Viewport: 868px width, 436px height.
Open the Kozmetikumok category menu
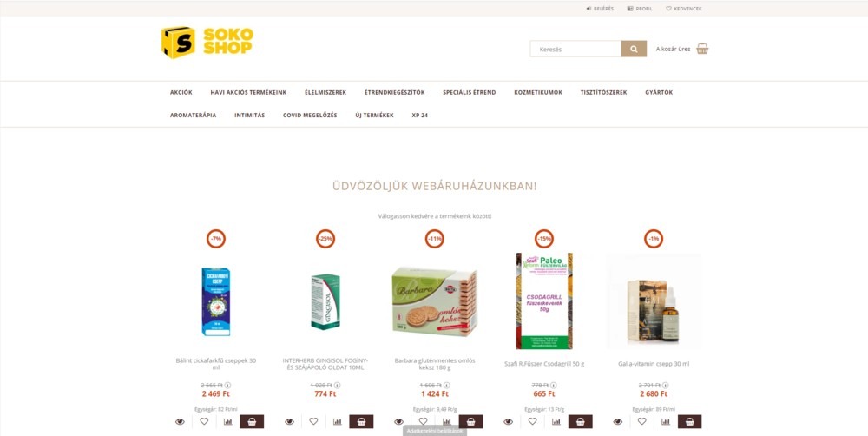(538, 93)
